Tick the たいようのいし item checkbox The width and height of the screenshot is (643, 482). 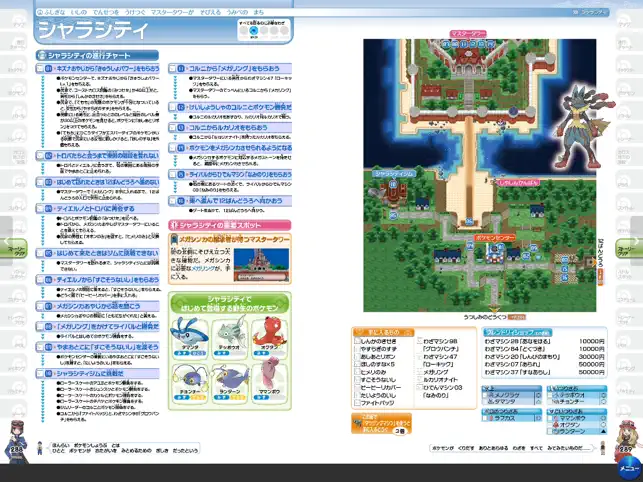click(357, 395)
